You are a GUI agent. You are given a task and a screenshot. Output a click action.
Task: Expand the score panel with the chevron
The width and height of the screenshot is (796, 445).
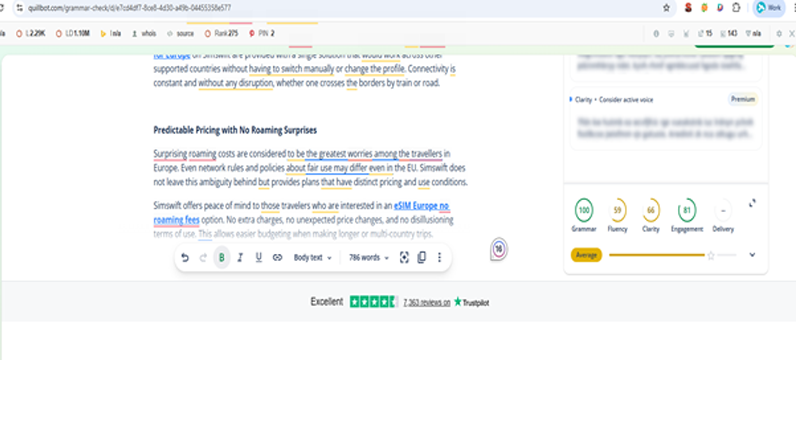click(752, 255)
